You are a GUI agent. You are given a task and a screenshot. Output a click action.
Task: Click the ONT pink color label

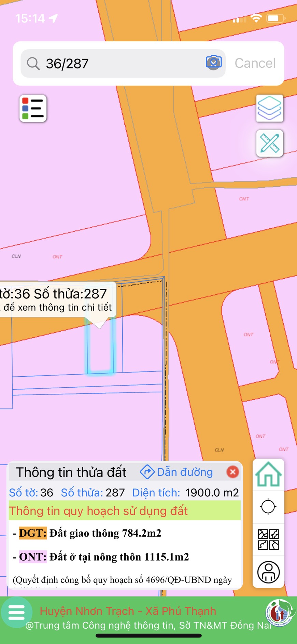click(x=33, y=557)
